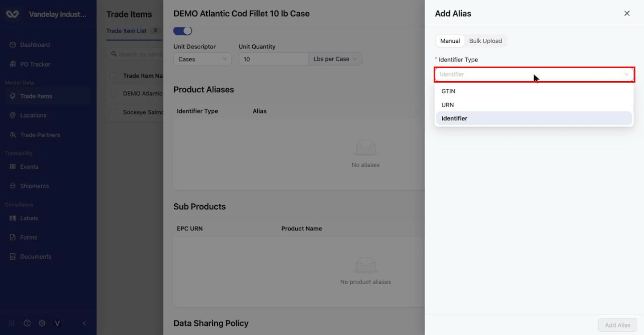The height and width of the screenshot is (335, 644).
Task: Click the Unit Quantity input field
Action: (274, 59)
